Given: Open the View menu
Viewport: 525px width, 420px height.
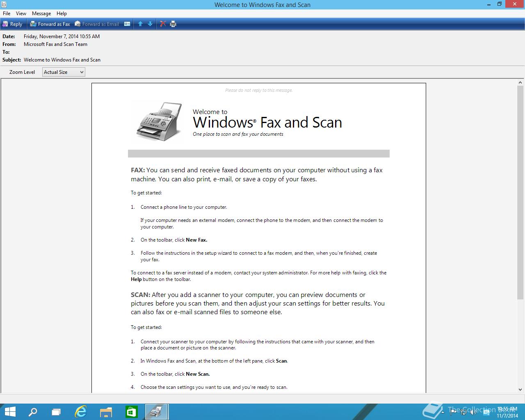Looking at the screenshot, I should click(x=21, y=14).
